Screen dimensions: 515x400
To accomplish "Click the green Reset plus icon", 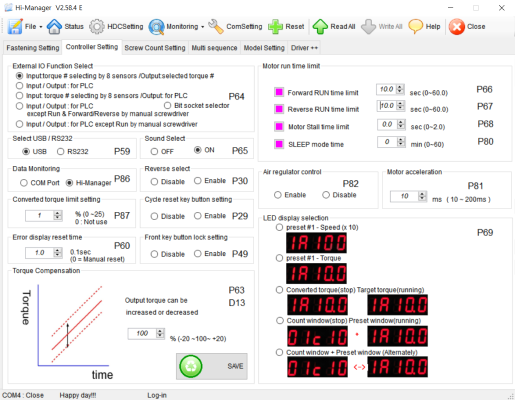I will [x=275, y=27].
